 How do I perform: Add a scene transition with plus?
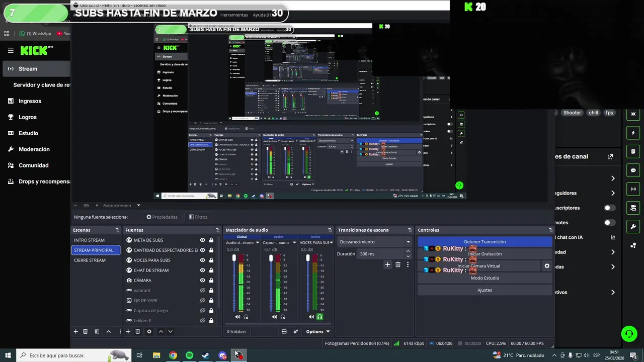coord(387,264)
